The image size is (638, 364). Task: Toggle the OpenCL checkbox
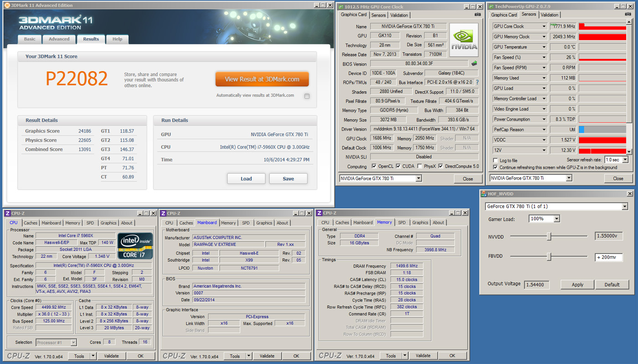coord(374,166)
